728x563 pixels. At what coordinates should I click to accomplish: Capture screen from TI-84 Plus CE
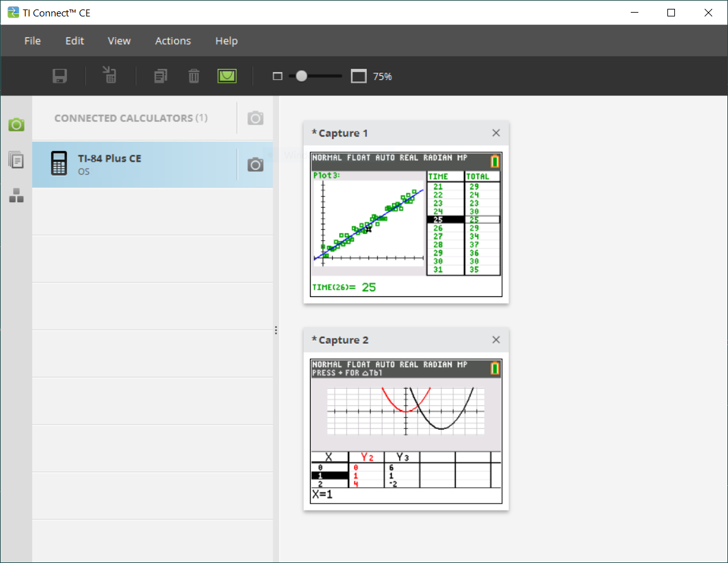tap(255, 165)
